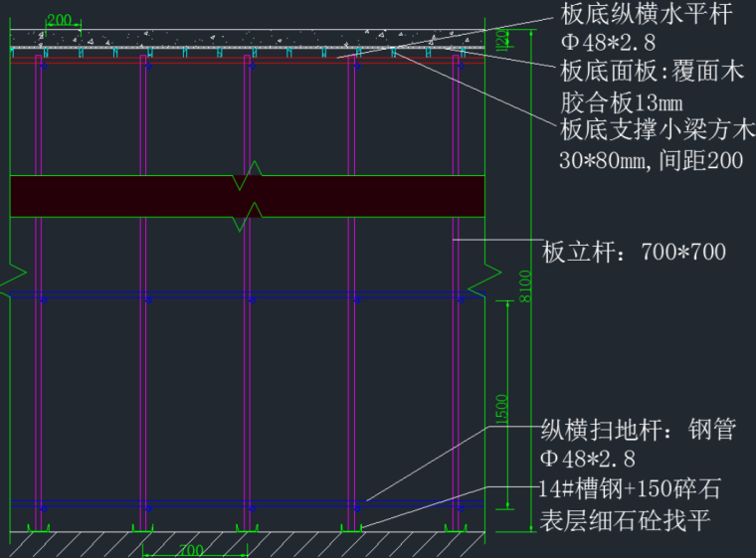Viewport: 756px width, 558px height.
Task: Click the 1500 vertical dimension text
Action: tap(501, 410)
